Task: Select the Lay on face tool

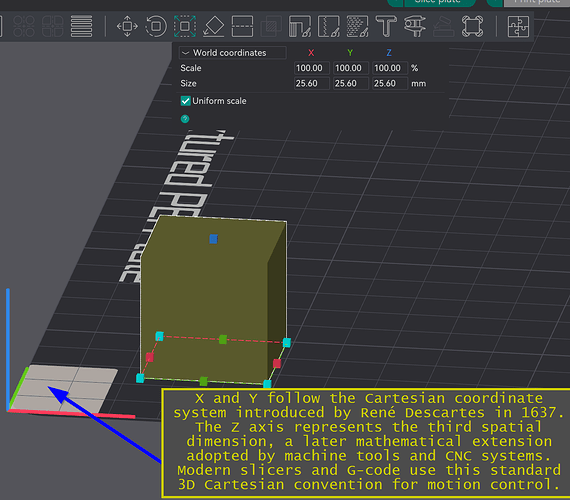Action: (213, 26)
